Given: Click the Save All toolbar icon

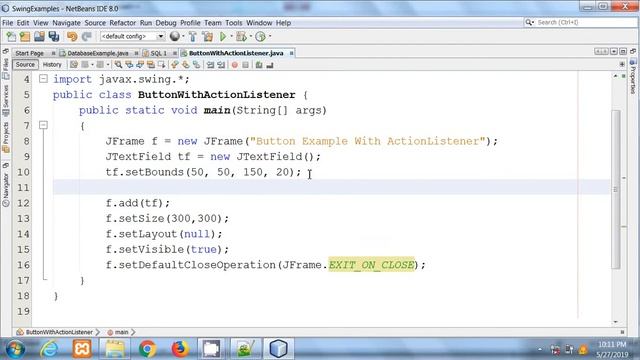Looking at the screenshot, I should point(53,36).
